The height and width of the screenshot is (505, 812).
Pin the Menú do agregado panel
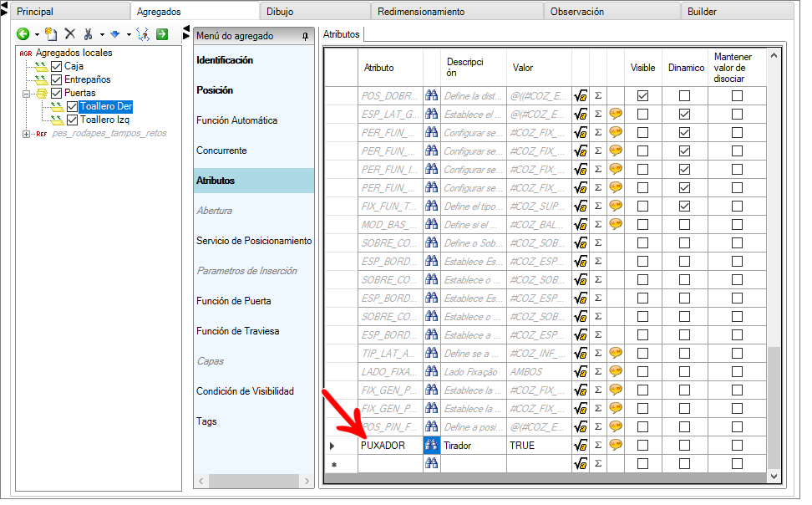point(306,36)
